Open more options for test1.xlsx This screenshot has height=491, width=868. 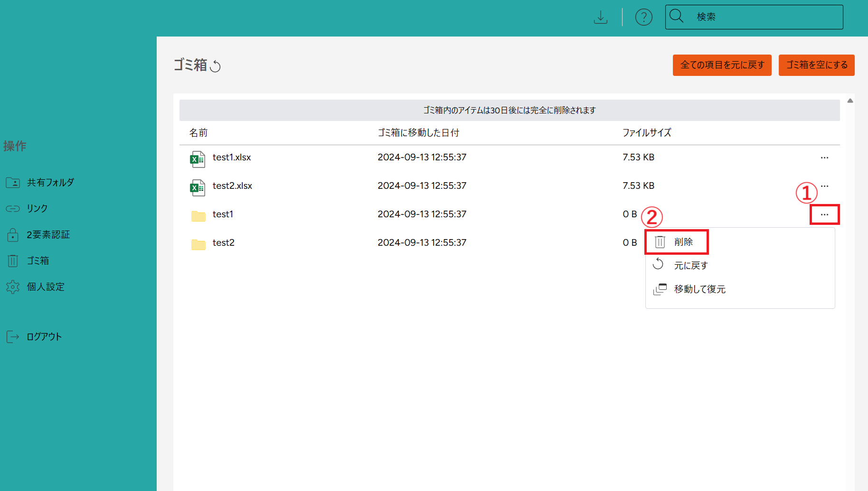click(824, 157)
